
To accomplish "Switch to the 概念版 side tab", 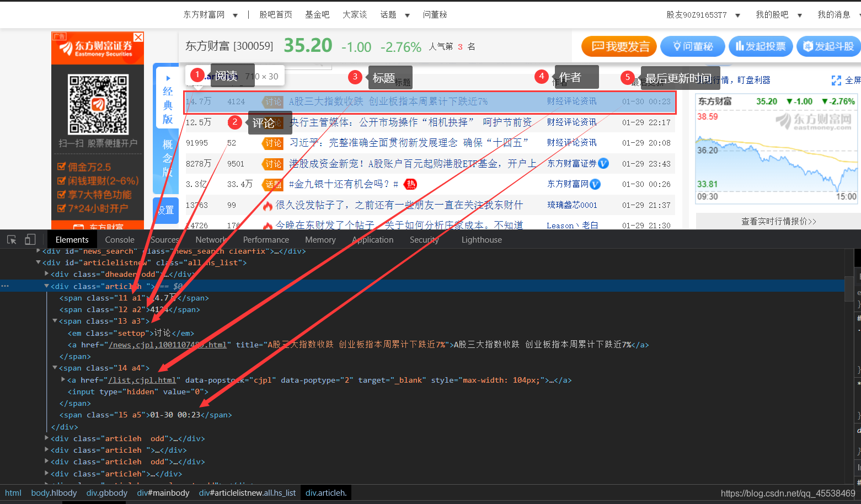I will pos(168,158).
